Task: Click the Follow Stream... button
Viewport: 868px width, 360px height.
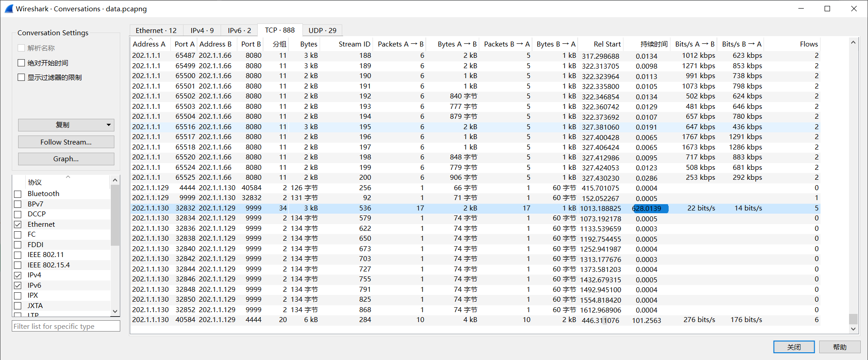Action: pyautogui.click(x=66, y=142)
